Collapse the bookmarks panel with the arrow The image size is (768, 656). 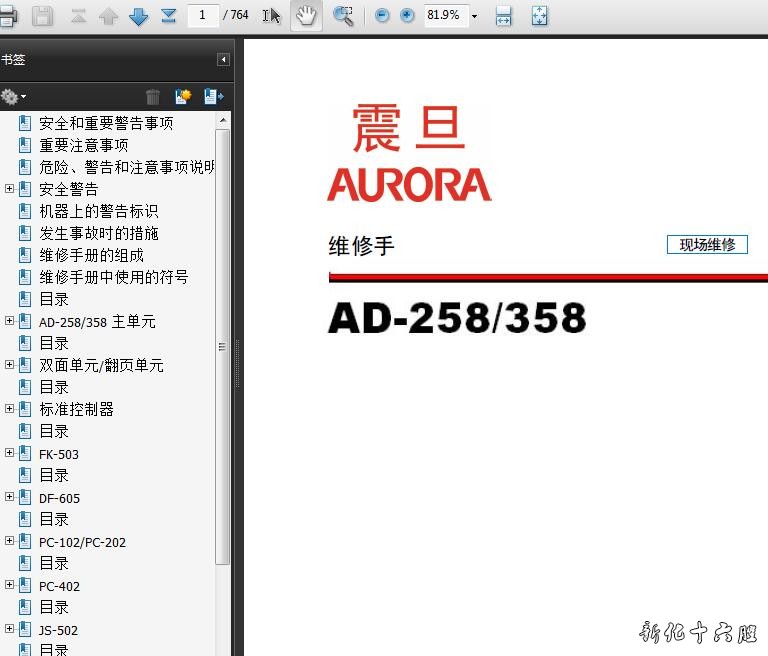click(223, 60)
